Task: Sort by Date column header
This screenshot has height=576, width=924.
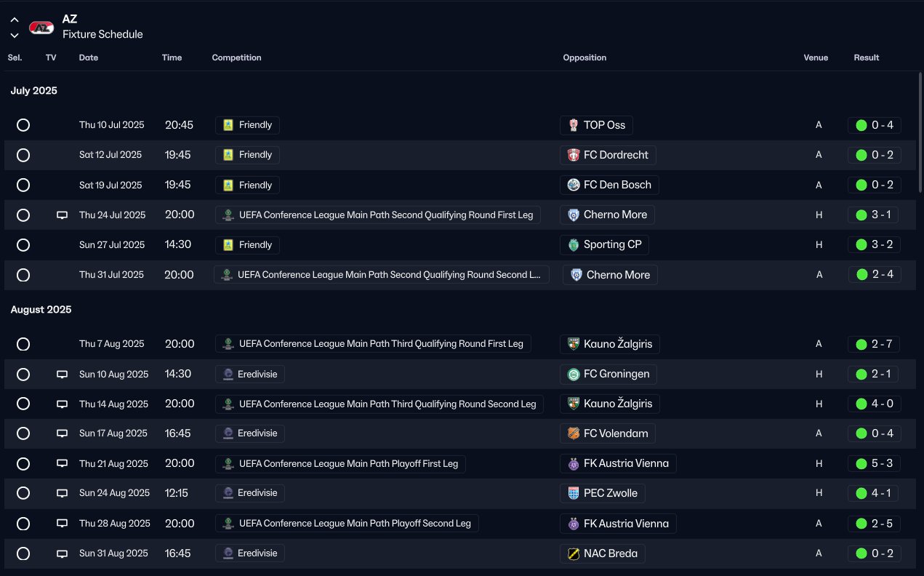Action: (89, 57)
